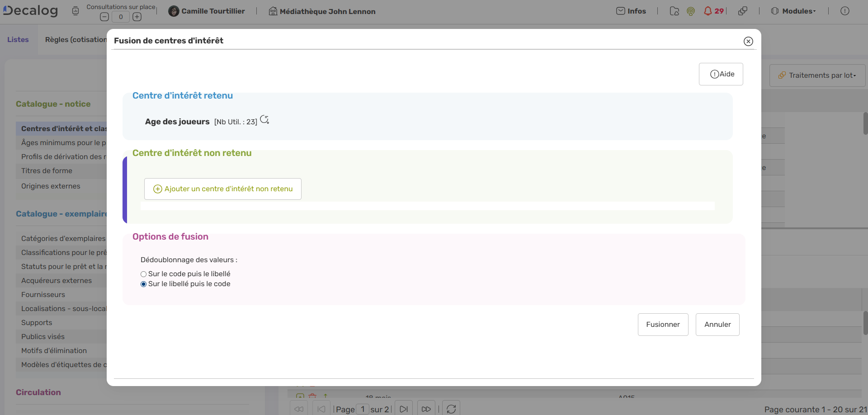Click the Fusionner button

coord(663,324)
